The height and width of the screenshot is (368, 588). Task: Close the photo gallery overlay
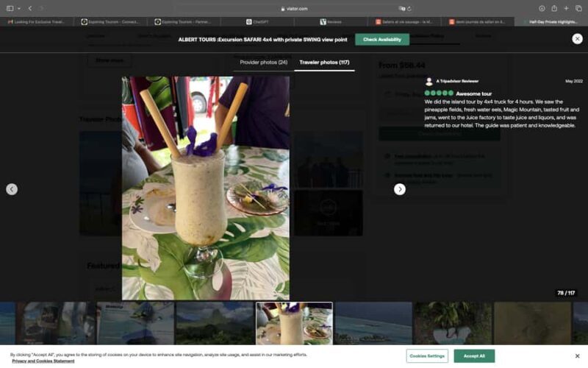tap(577, 39)
